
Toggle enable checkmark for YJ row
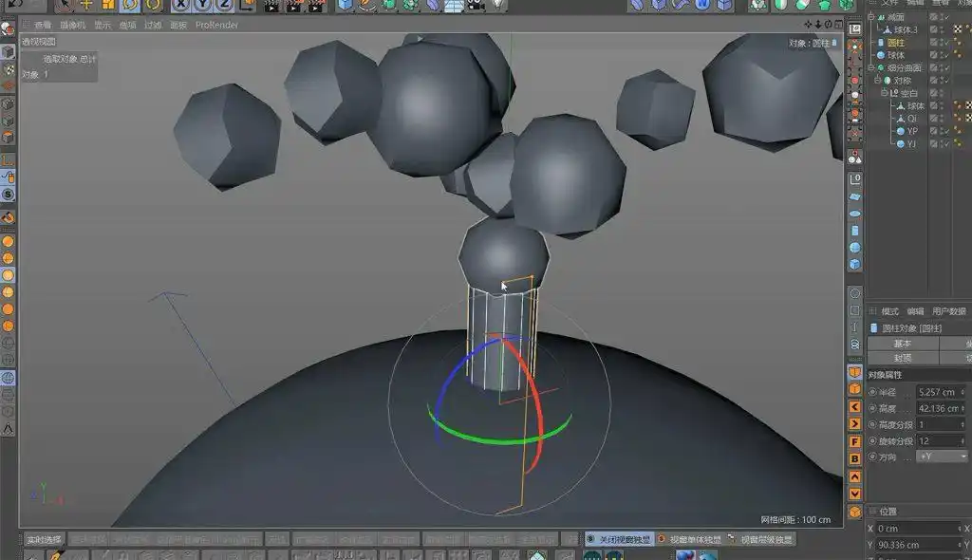pyautogui.click(x=947, y=144)
